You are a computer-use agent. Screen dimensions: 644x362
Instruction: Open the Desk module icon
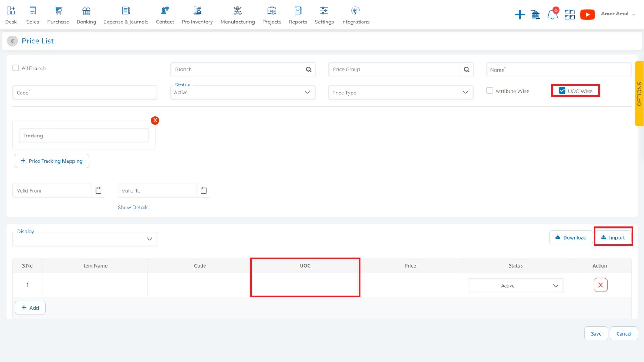pos(11,11)
